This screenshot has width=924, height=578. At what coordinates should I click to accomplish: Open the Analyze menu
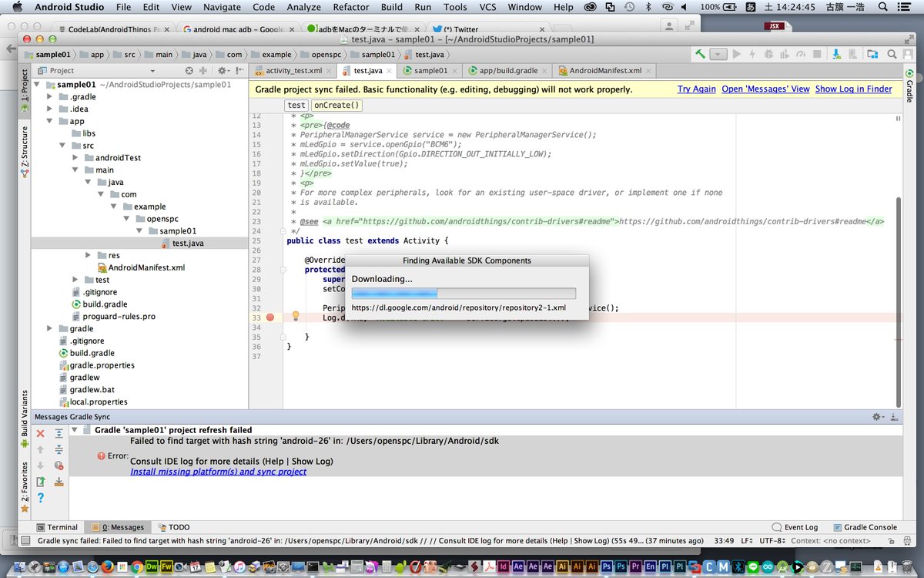[303, 7]
